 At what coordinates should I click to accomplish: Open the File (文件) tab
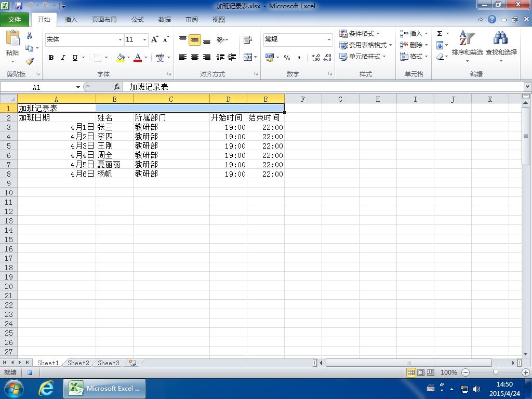pos(14,19)
